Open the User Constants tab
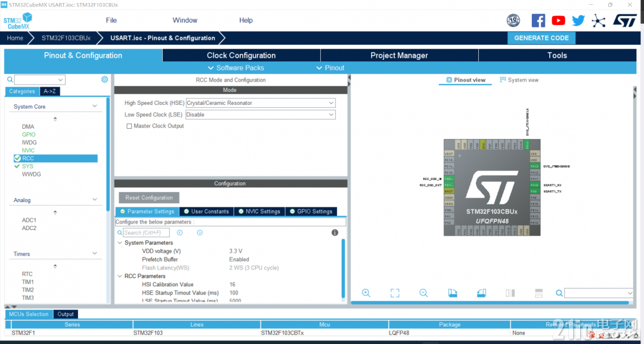The width and height of the screenshot is (644, 344). pyautogui.click(x=206, y=212)
